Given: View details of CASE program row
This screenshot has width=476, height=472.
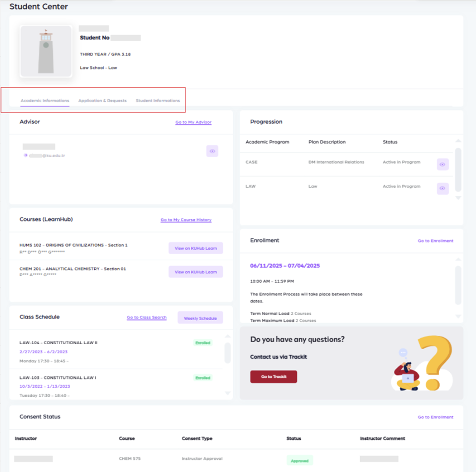Looking at the screenshot, I should coord(442,165).
